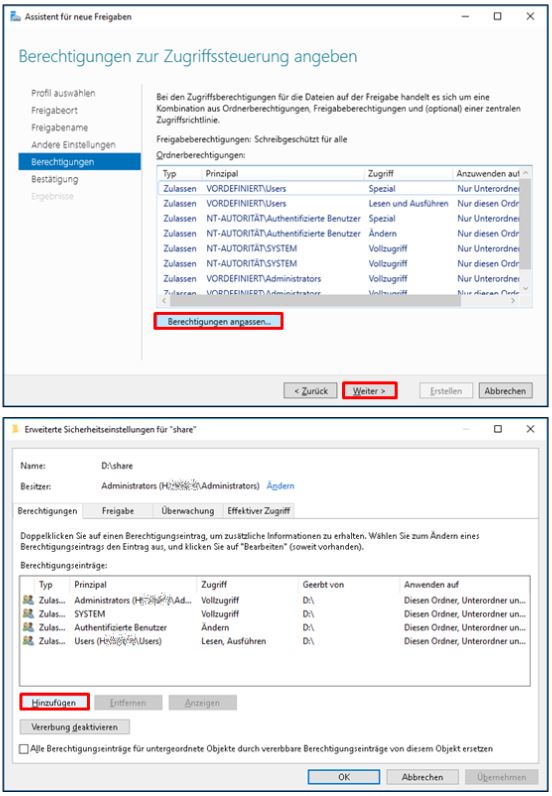The height and width of the screenshot is (796, 552).
Task: Select the Users Lesen, Ausführen entry
Action: point(275,641)
